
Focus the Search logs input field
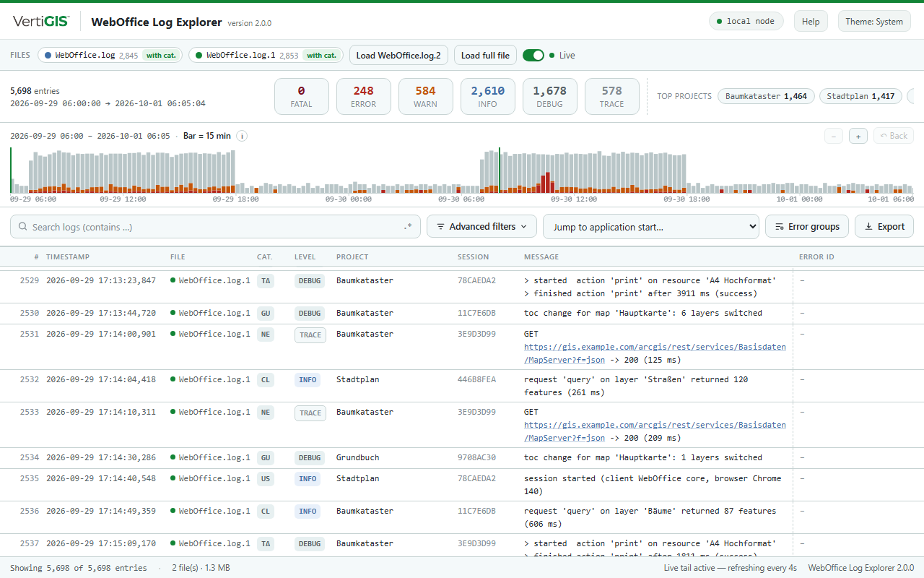point(215,227)
